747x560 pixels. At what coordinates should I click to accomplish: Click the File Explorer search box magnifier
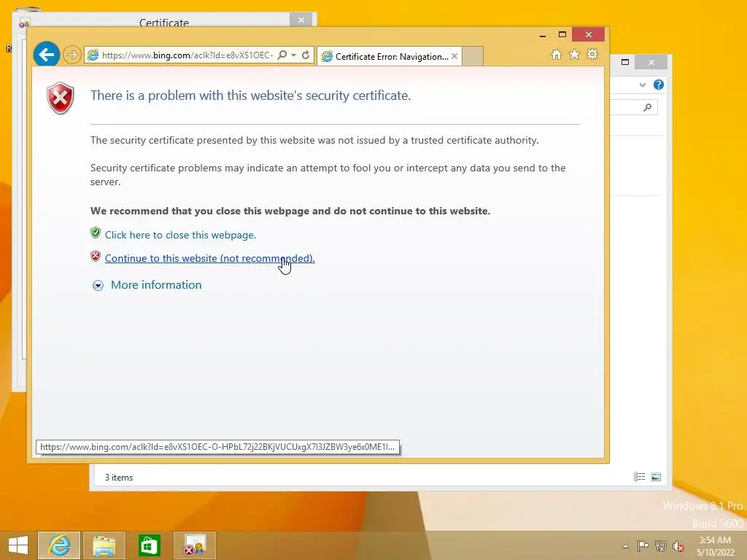647,107
